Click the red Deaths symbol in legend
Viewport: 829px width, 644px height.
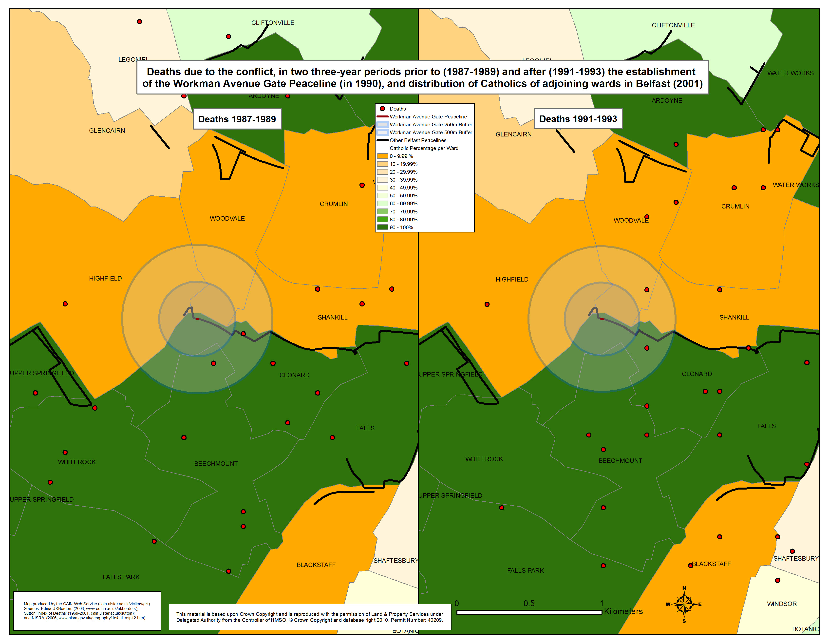pos(382,109)
